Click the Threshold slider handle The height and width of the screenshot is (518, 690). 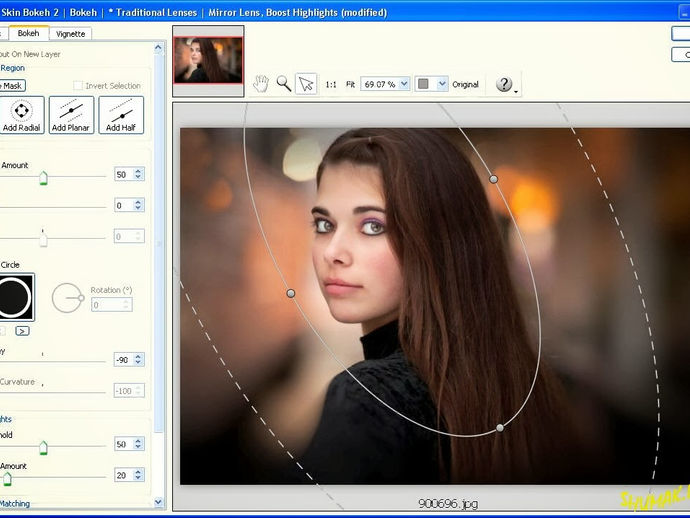point(43,448)
